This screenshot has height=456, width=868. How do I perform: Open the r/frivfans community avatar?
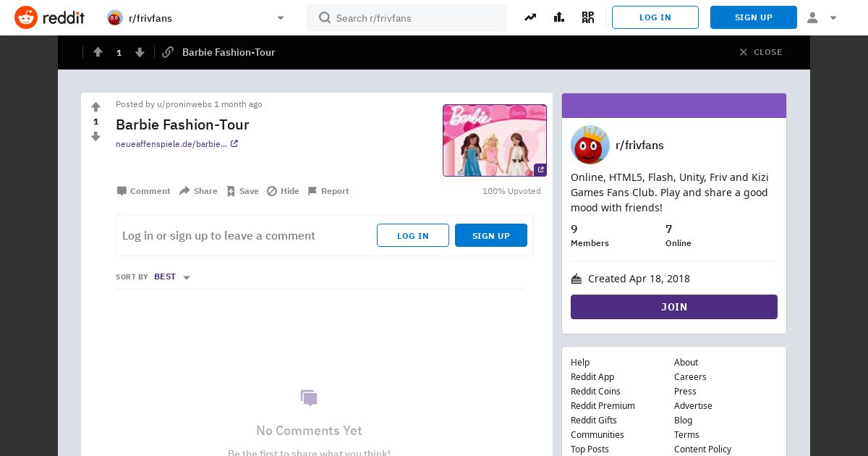tap(590, 145)
